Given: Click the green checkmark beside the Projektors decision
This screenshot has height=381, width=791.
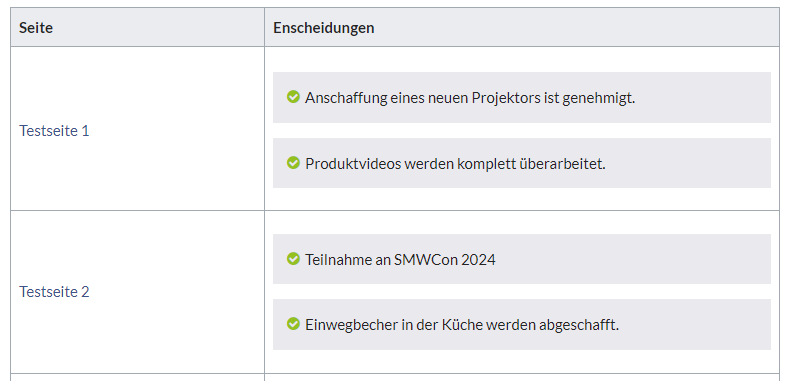Looking at the screenshot, I should point(293,96).
